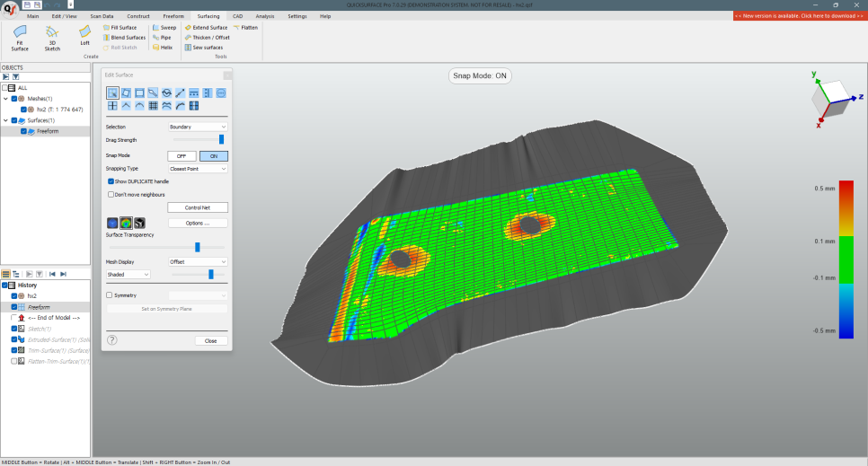Click the Extend Surface tool
Screen dimensions: 868x466
point(206,27)
